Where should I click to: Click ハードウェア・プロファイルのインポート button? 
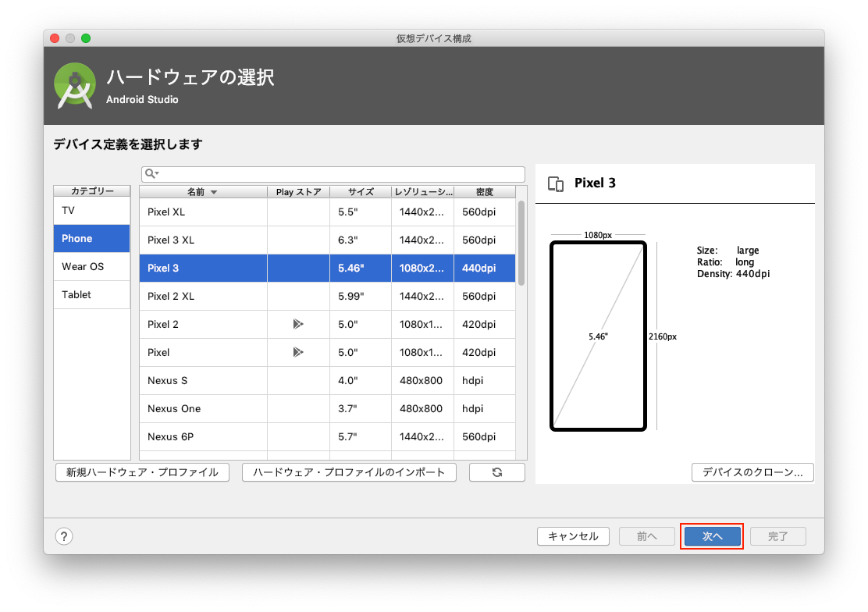pos(349,472)
